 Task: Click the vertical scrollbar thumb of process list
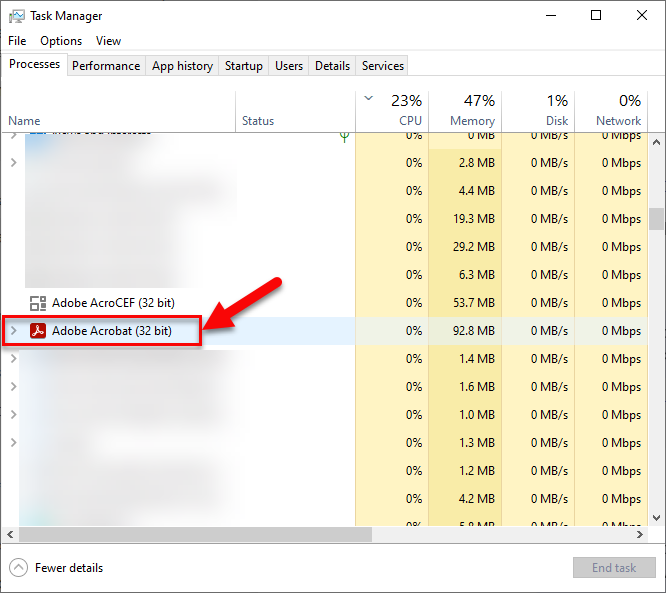656,218
